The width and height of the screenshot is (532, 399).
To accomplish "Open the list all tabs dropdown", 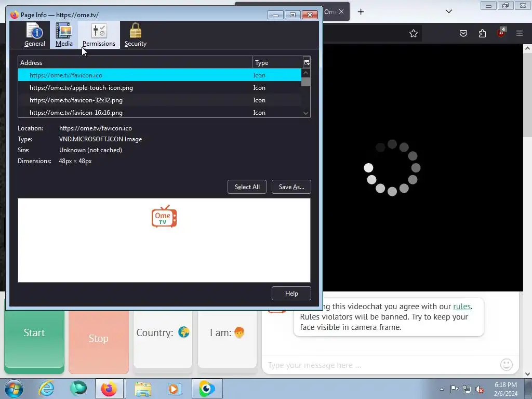I will [449, 11].
